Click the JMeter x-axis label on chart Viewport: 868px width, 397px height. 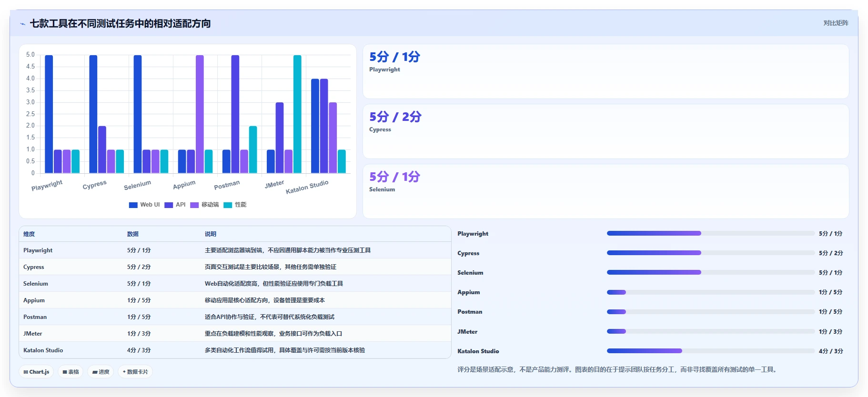274,184
